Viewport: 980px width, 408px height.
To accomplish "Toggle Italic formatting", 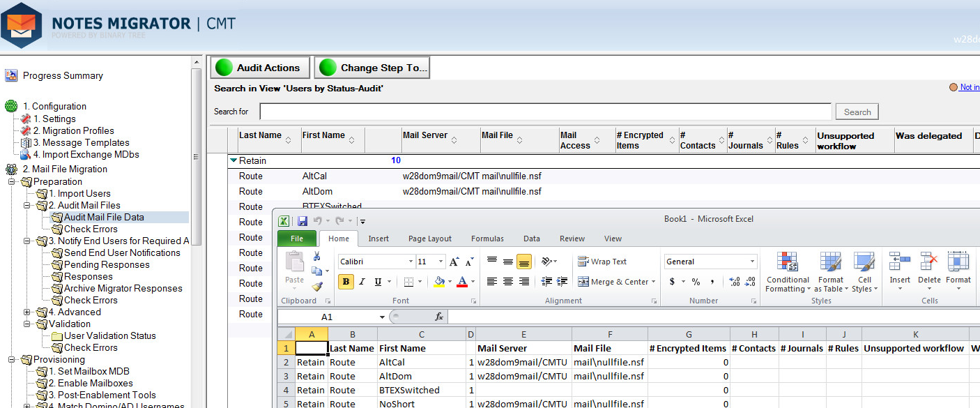I will (x=362, y=282).
